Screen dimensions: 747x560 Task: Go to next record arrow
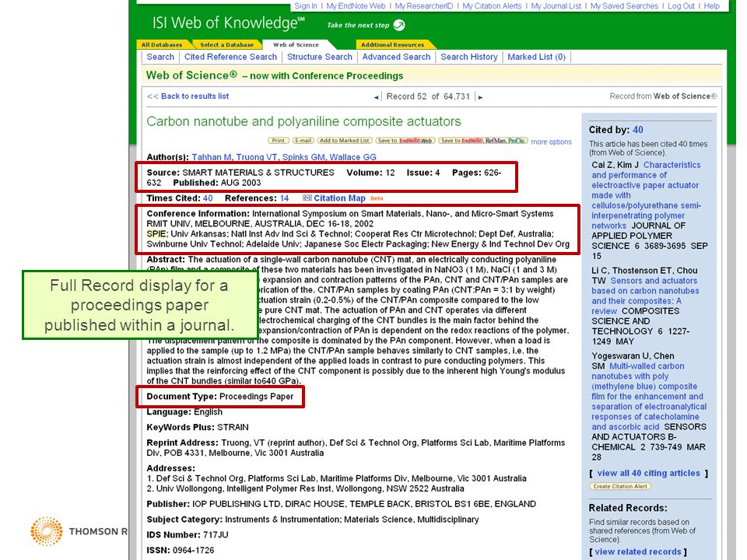[480, 97]
